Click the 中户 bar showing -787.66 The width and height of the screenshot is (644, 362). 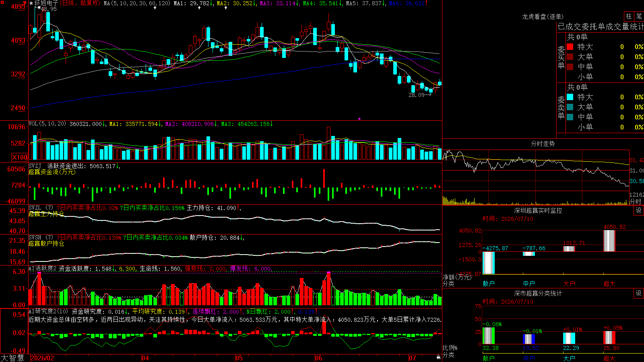(529, 254)
